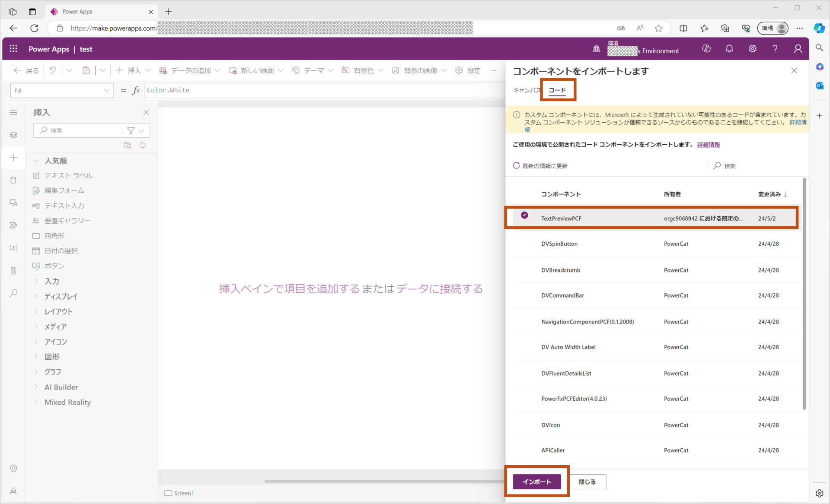Open the Advanced tools icon in sidebar
This screenshot has height=504, width=830.
tap(13, 270)
